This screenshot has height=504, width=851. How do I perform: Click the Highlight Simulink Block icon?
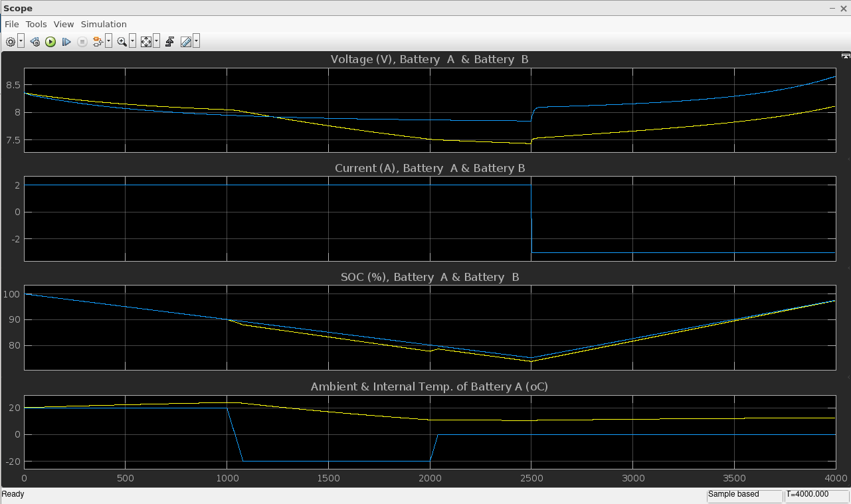98,42
